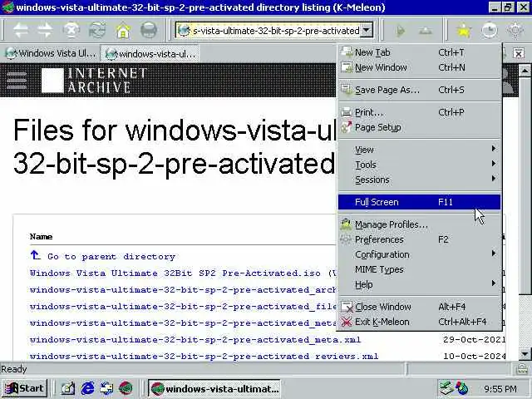Choose Exit K-Meleon menu item
Screen dimensions: 532x399
(419, 322)
